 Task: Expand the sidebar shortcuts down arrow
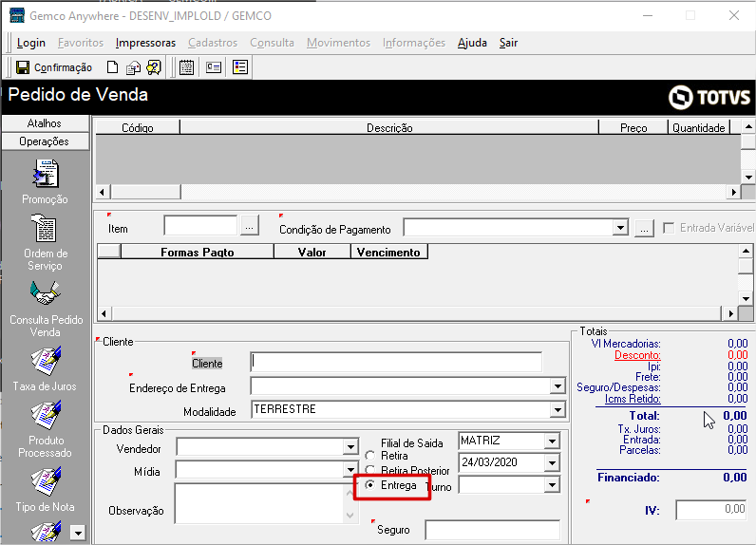78,533
